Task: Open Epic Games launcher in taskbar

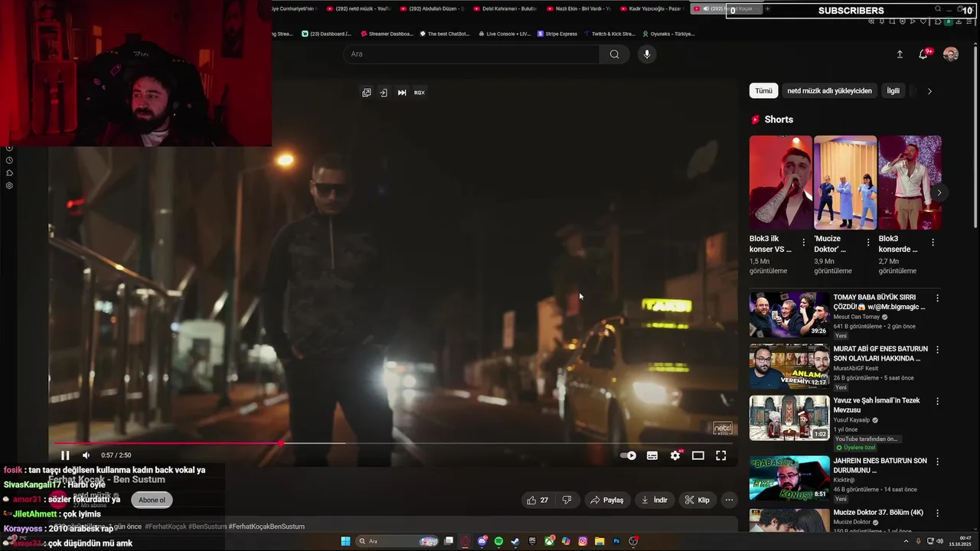Action: coord(532,541)
